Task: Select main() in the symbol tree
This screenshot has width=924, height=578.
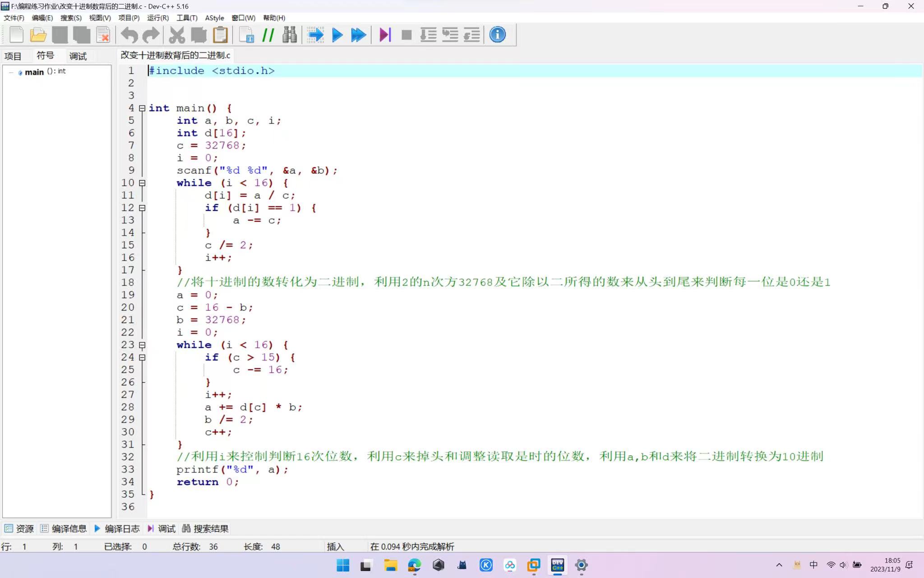Action: (34, 72)
